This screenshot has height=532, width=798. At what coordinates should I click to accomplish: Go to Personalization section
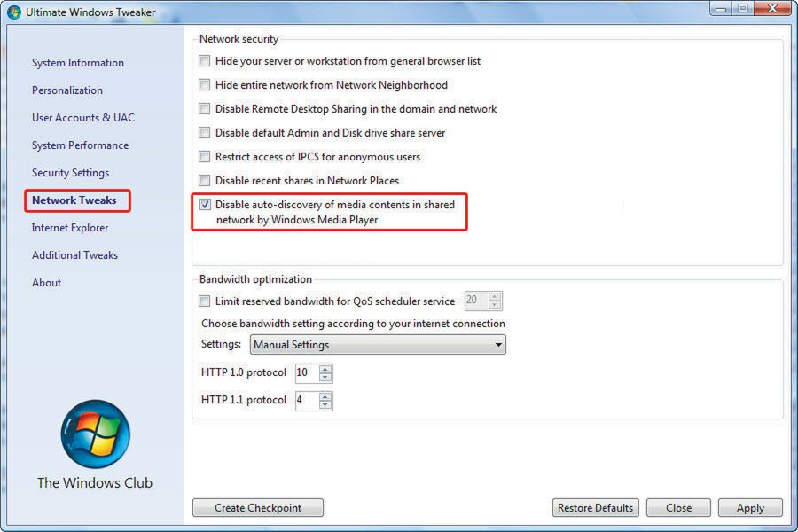point(67,90)
